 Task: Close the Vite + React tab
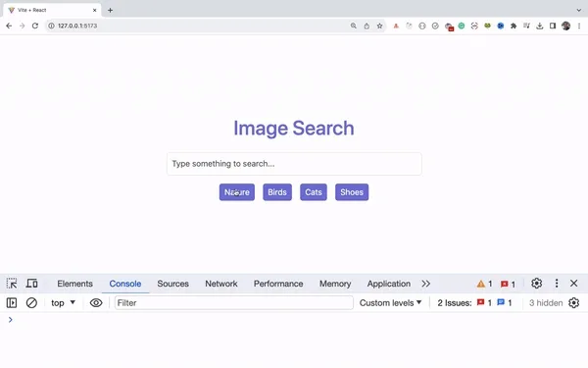pyautogui.click(x=94, y=10)
